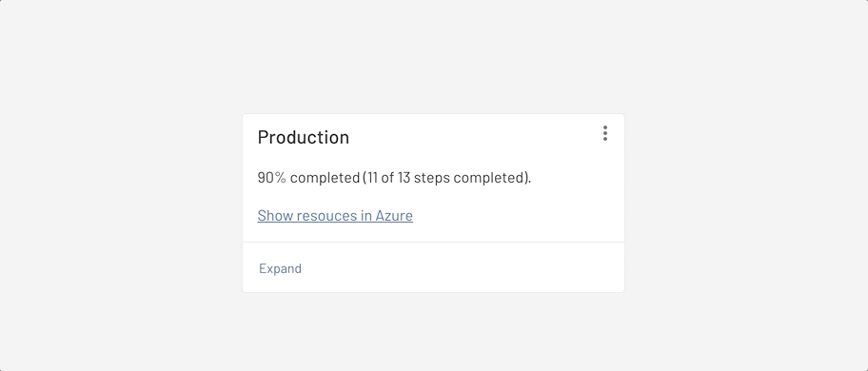Click the Expand button in the card footer

point(280,268)
